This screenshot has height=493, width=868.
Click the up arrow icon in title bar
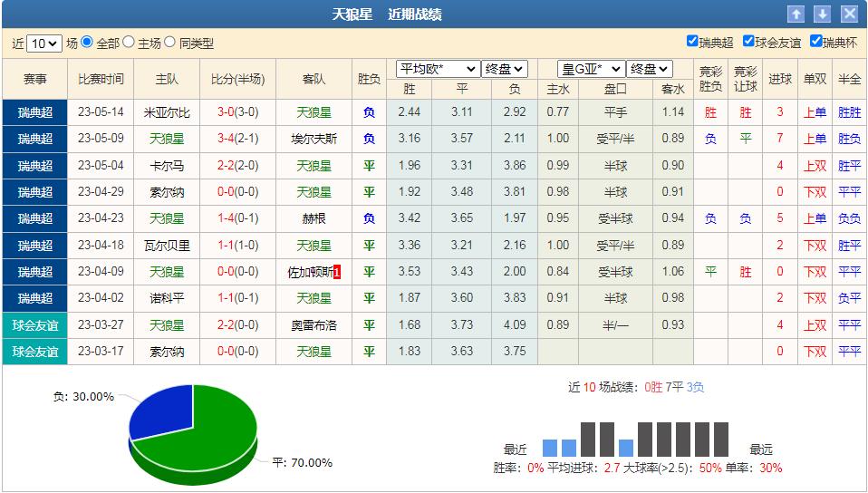tap(796, 14)
